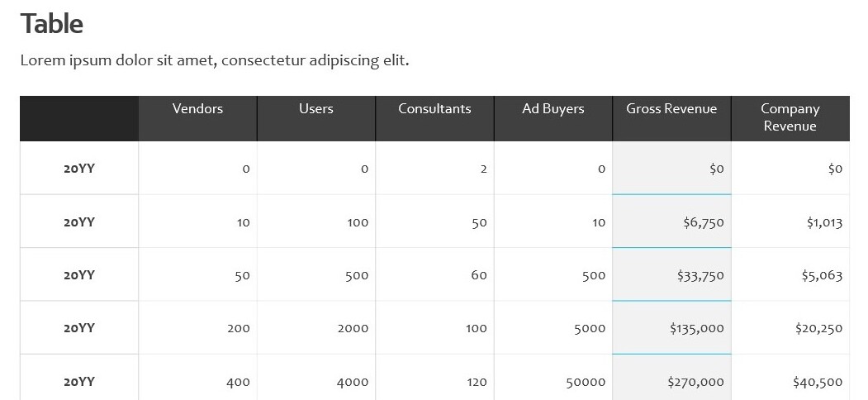Select the Company Revenue column header
868x400 pixels.
click(790, 117)
